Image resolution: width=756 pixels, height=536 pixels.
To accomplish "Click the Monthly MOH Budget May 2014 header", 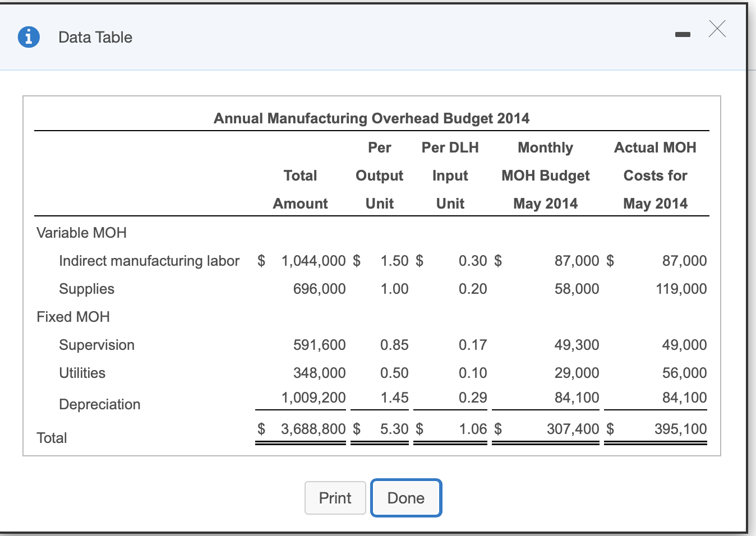I will click(546, 175).
